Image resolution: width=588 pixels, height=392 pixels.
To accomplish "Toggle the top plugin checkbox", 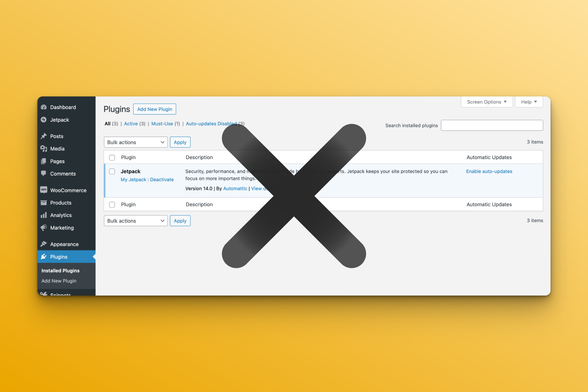I will pyautogui.click(x=112, y=171).
